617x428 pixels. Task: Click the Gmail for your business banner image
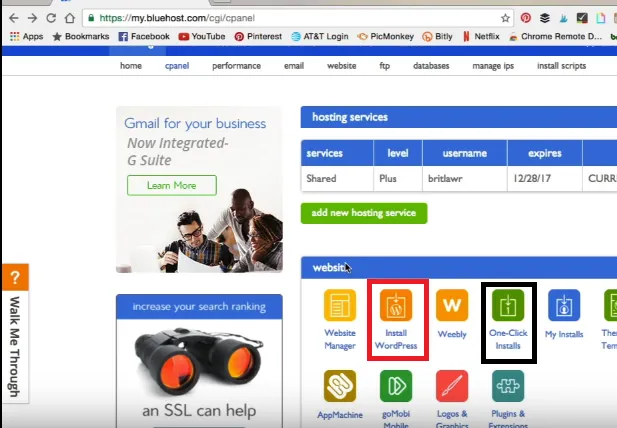click(x=199, y=190)
